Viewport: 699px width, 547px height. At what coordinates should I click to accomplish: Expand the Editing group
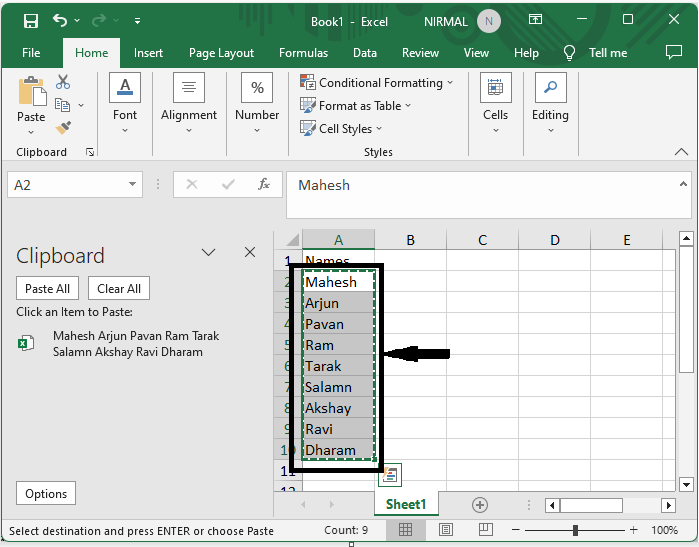(x=550, y=104)
